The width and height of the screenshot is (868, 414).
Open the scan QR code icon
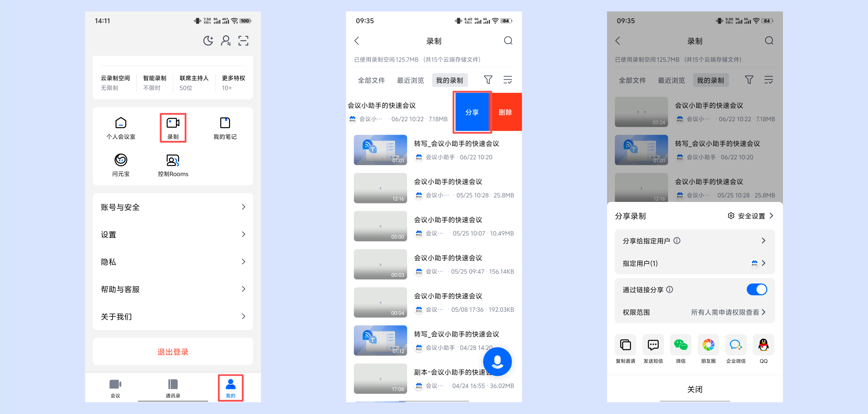tap(243, 41)
